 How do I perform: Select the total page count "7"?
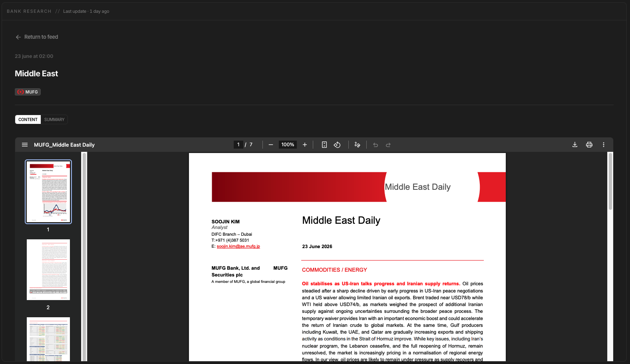[251, 145]
